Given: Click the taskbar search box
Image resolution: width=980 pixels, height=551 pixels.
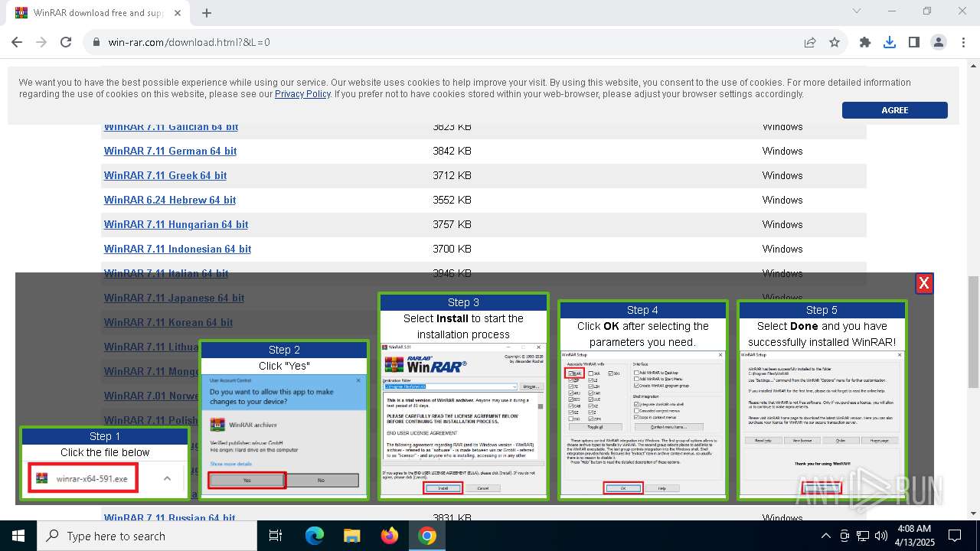Looking at the screenshot, I should (x=147, y=536).
